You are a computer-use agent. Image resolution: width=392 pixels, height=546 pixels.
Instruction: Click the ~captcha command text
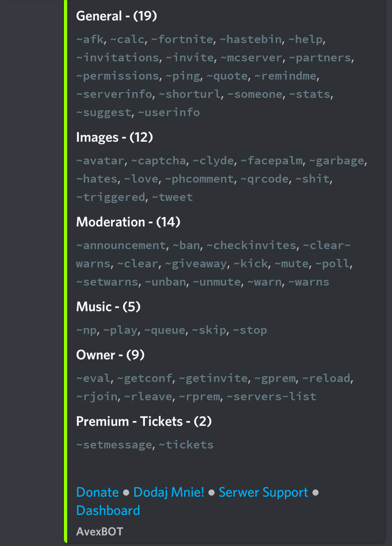(158, 161)
